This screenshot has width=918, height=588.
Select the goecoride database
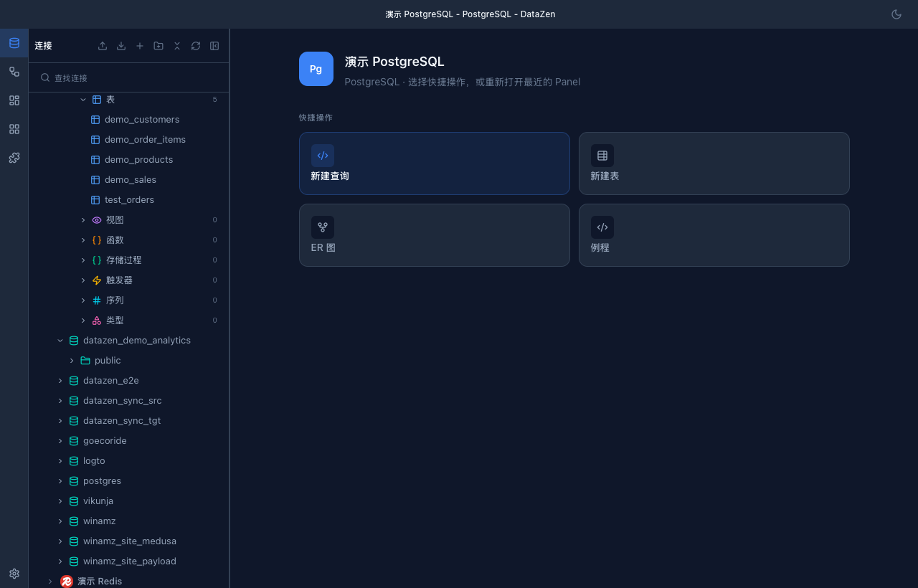pos(129,441)
